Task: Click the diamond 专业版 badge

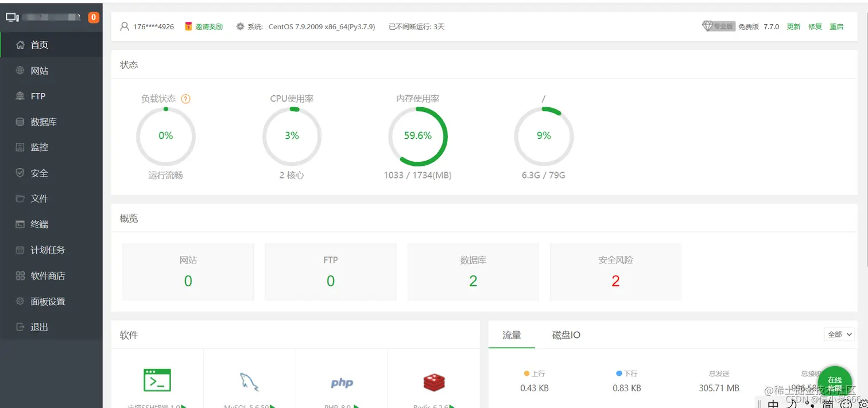Action: click(x=718, y=26)
